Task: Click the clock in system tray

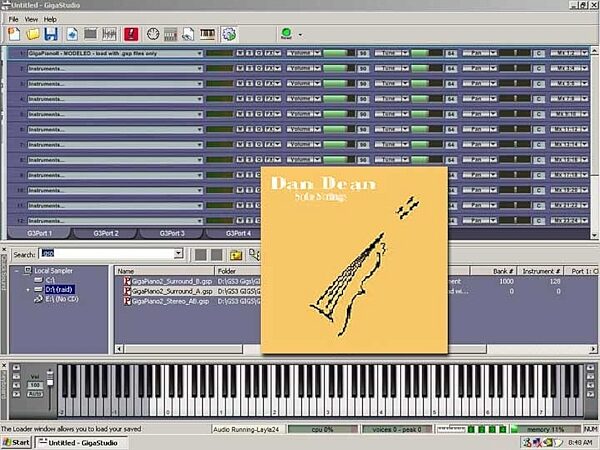Action: [x=580, y=443]
